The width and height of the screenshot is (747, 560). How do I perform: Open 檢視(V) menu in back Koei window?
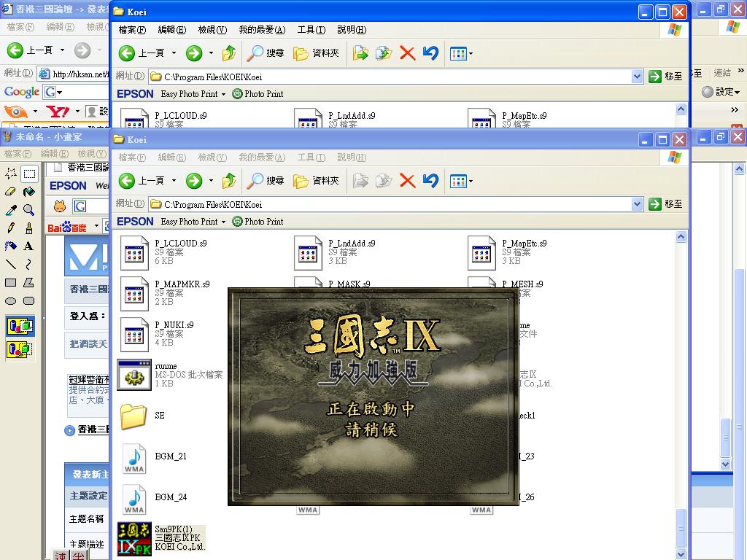click(212, 30)
